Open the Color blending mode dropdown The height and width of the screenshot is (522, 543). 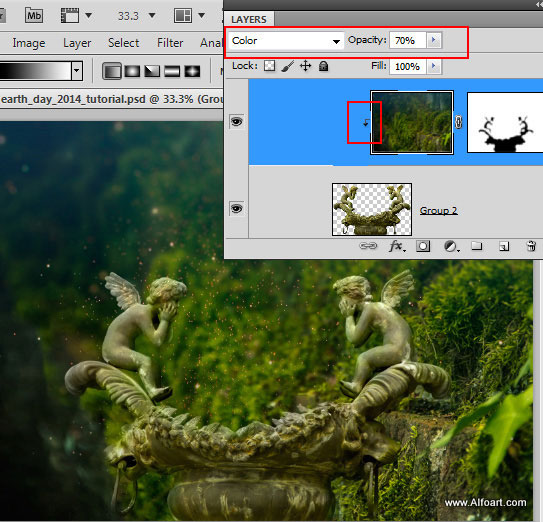click(x=286, y=41)
